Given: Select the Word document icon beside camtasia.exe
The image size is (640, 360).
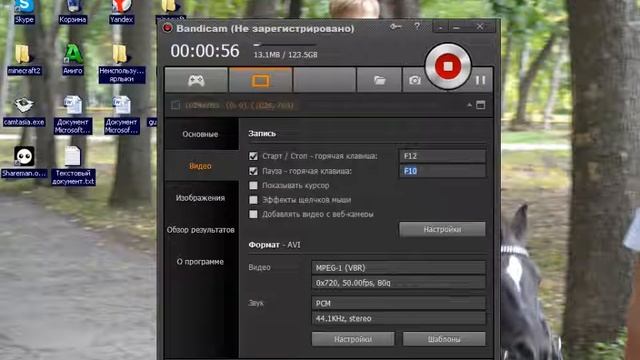Looking at the screenshot, I should [x=73, y=115].
